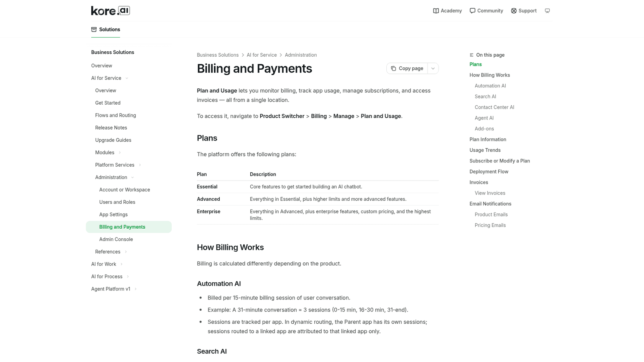Jump to Pricing Emails section

pyautogui.click(x=490, y=225)
